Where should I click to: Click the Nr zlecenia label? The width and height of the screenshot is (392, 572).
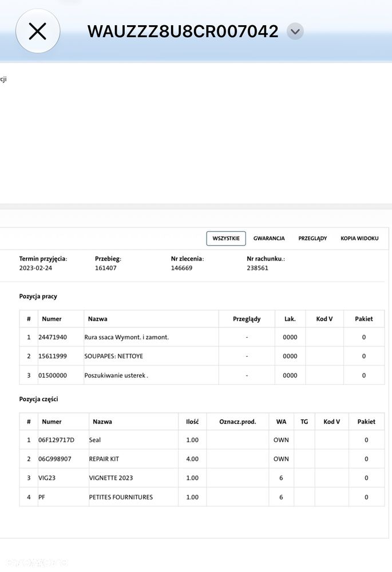click(188, 259)
